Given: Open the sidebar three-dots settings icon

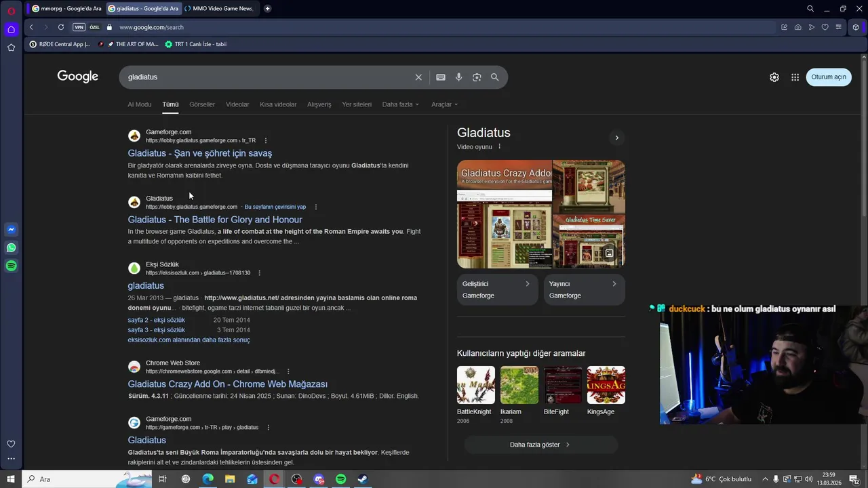Looking at the screenshot, I should coord(11,459).
